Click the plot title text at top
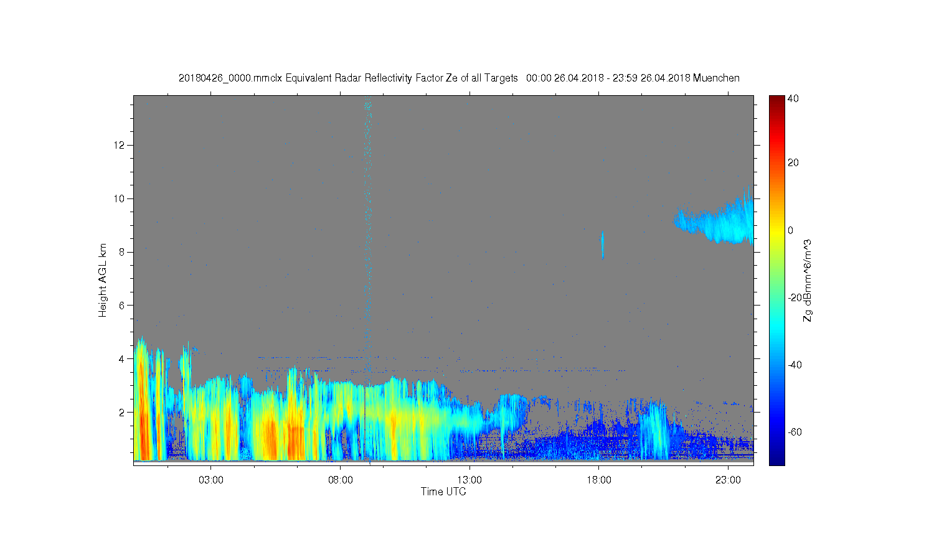Viewport: 934px width, 560px height. [x=459, y=78]
